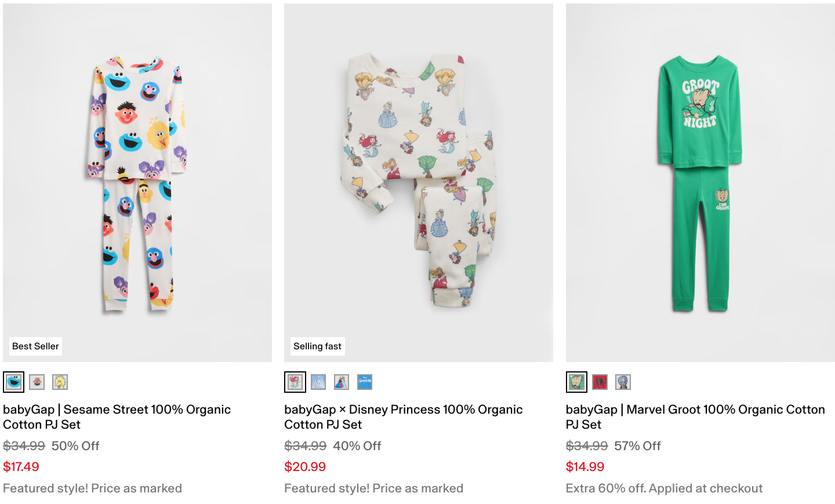Click the Sesame Street PJ Set title

coord(117,417)
